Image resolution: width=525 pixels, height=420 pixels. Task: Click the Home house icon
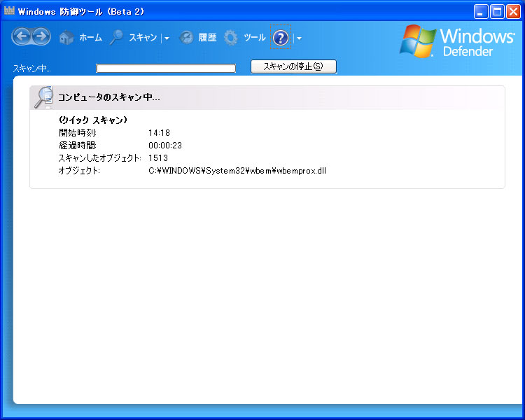[66, 37]
